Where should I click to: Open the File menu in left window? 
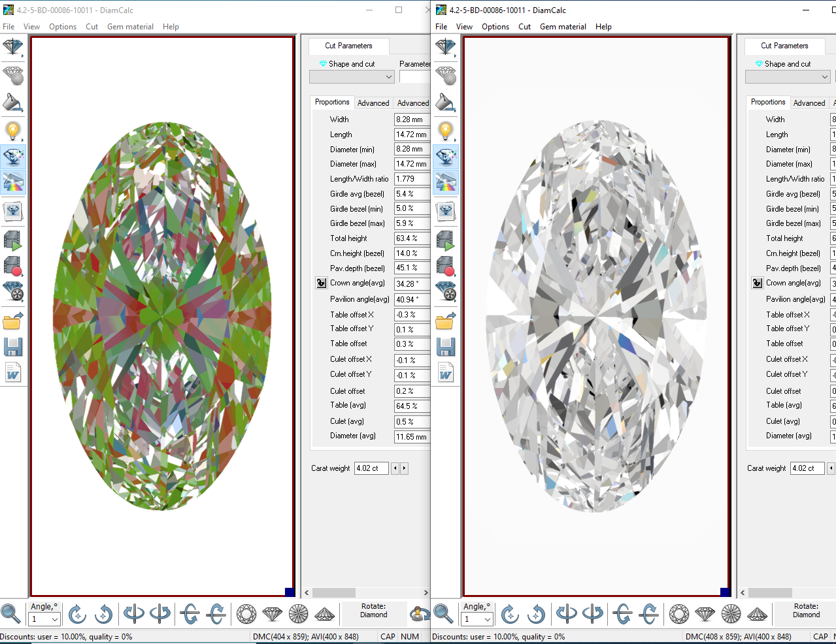tap(8, 27)
